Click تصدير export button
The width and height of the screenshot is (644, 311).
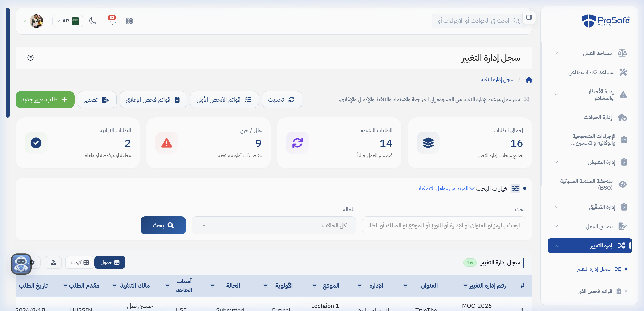pos(97,100)
